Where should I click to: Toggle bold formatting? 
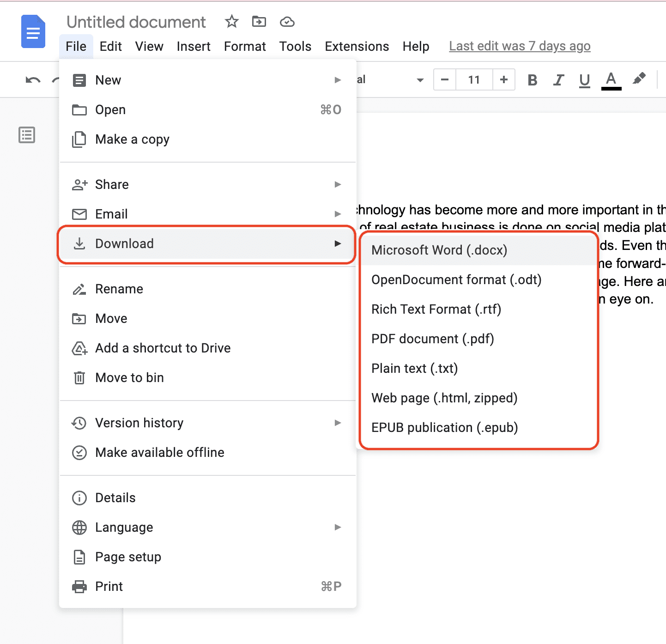click(532, 79)
